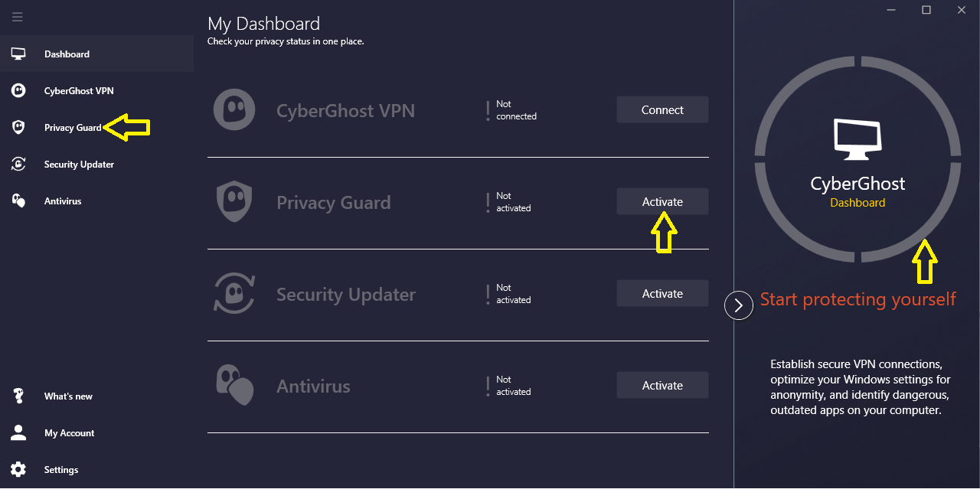Image resolution: width=980 pixels, height=499 pixels.
Task: Activate Antivirus
Action: coord(662,385)
